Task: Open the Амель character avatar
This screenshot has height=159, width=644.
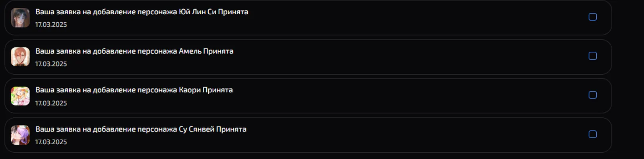Action: [x=20, y=57]
